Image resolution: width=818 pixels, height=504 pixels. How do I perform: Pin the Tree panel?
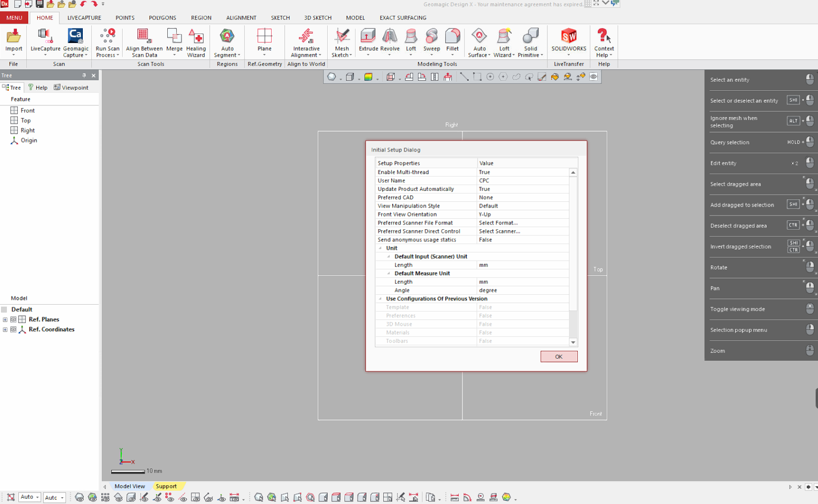click(84, 76)
